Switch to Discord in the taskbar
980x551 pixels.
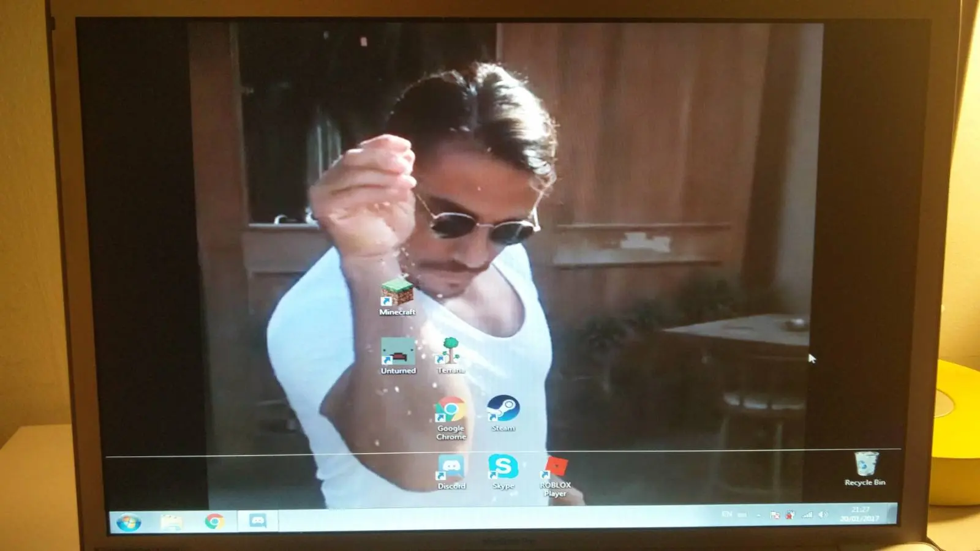(x=258, y=521)
